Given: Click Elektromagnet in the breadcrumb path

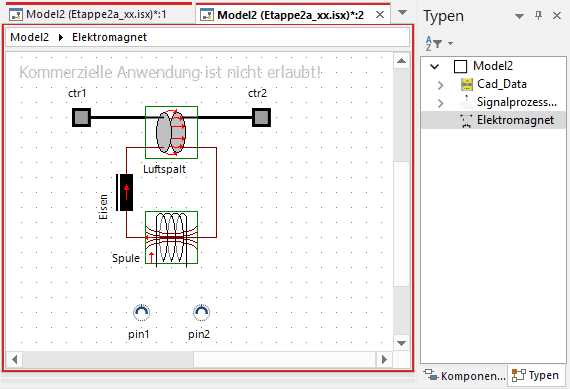Looking at the screenshot, I should coord(109,37).
